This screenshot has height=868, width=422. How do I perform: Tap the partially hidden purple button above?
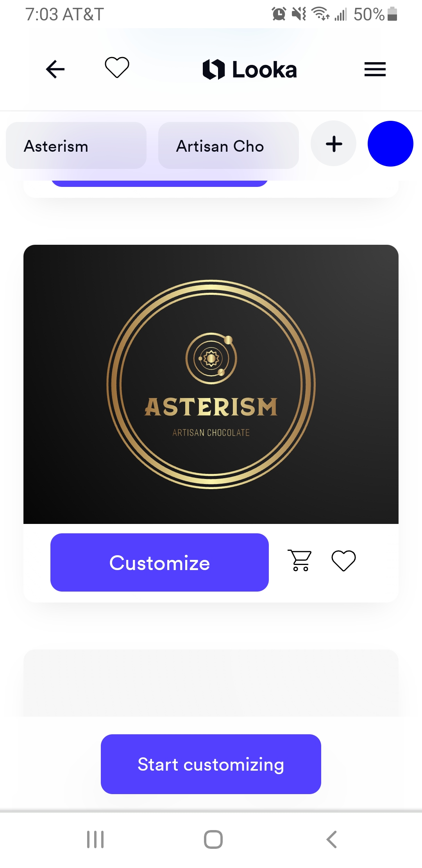click(159, 183)
